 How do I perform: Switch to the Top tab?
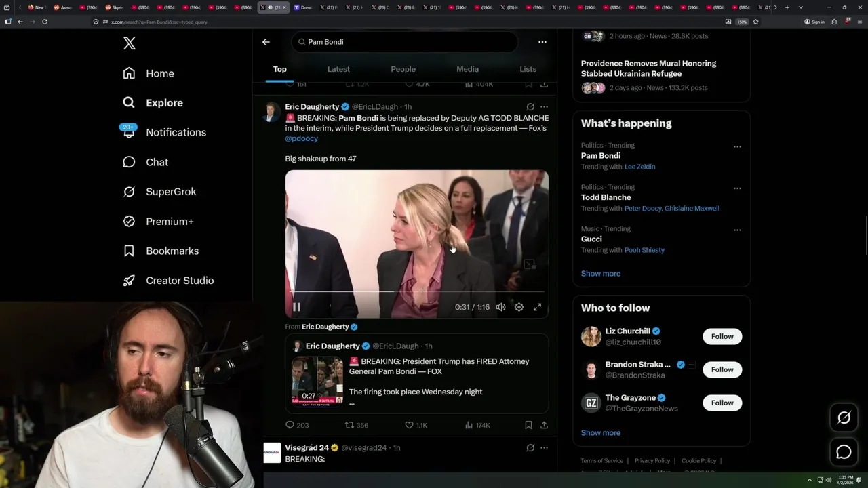click(279, 69)
